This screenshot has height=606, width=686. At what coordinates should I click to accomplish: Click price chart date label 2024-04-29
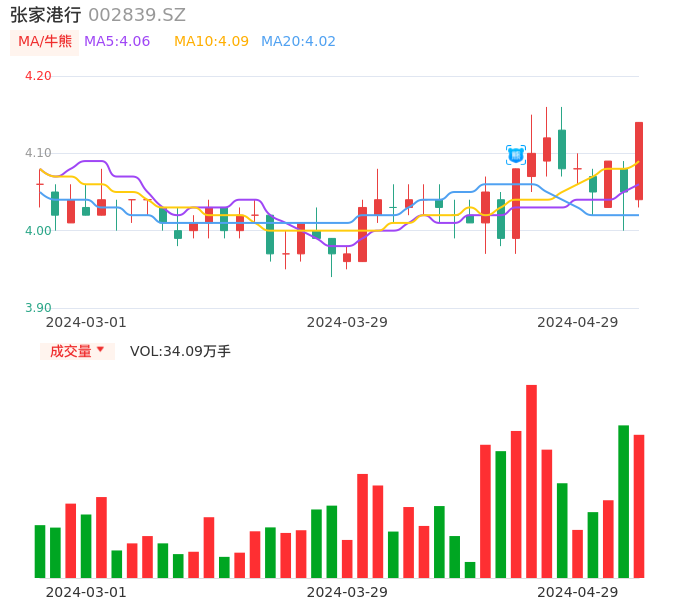click(x=578, y=322)
